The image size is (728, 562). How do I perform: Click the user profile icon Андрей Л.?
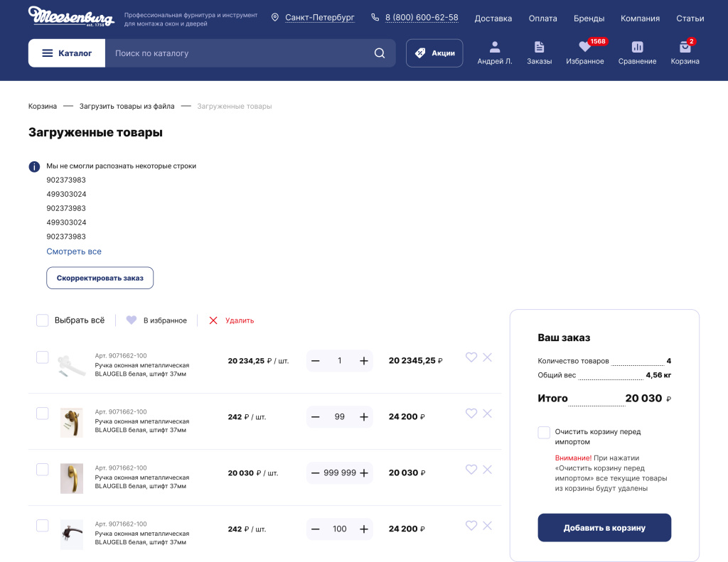(x=494, y=48)
